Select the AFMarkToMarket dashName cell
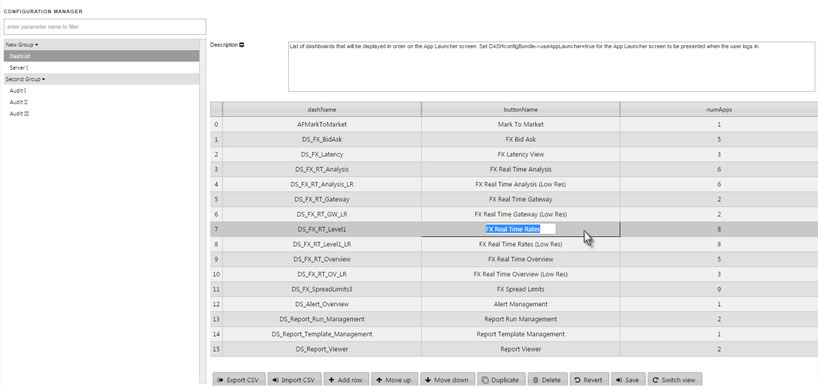 (322, 125)
